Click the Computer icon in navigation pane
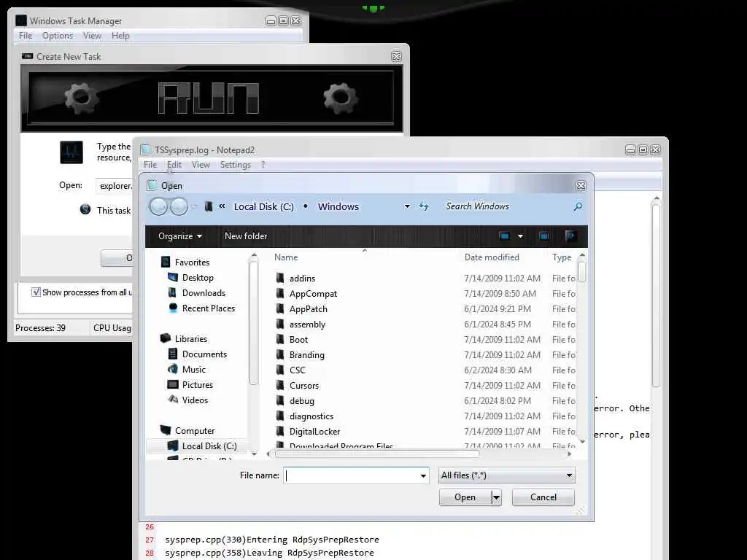The height and width of the screenshot is (560, 747). (x=166, y=430)
